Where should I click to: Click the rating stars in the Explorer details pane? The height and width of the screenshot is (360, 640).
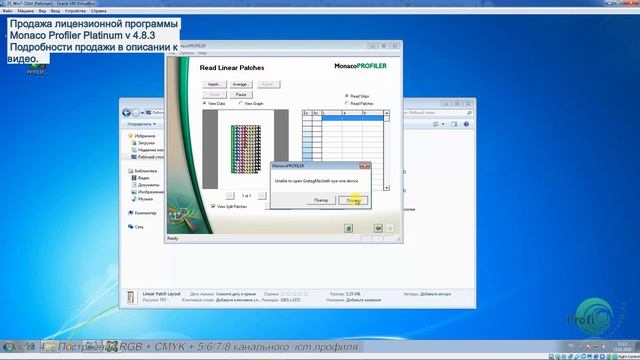click(294, 294)
